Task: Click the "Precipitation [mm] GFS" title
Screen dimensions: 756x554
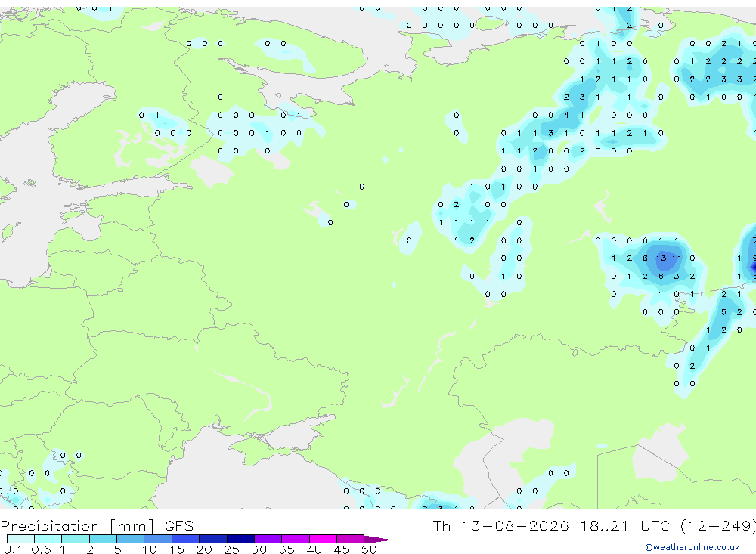Action: tap(97, 525)
